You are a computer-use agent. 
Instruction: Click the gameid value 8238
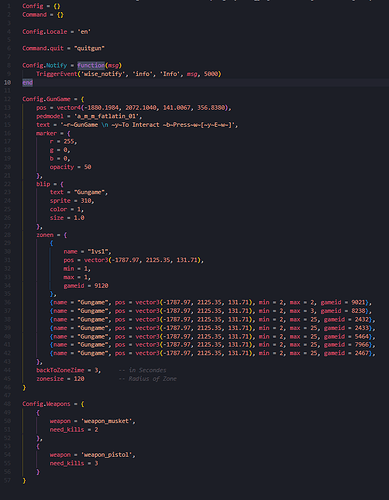(358, 311)
